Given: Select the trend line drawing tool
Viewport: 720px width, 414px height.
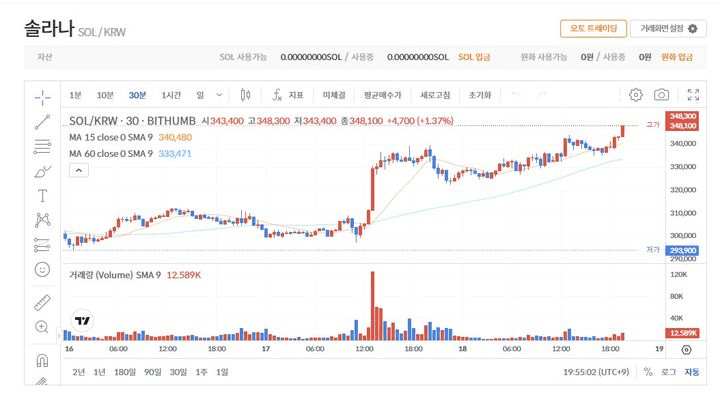Looking at the screenshot, I should [x=42, y=122].
